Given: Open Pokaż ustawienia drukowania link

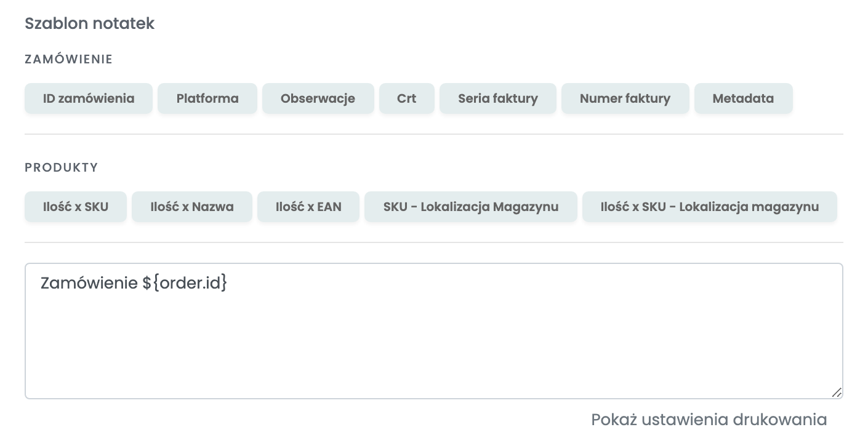Looking at the screenshot, I should [x=709, y=420].
